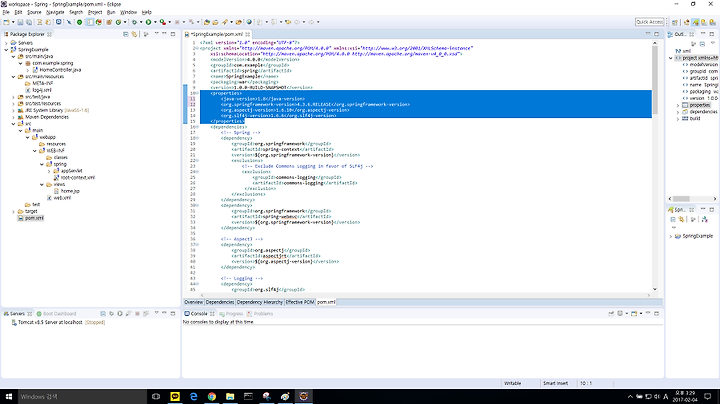The image size is (720, 404).
Task: Open the File menu
Action: [6, 12]
